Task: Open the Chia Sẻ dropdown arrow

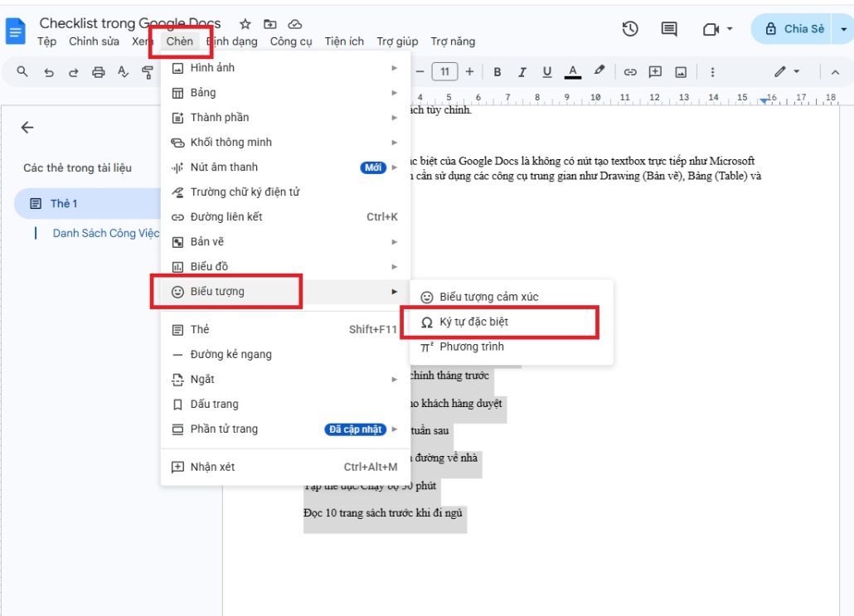Action: pyautogui.click(x=845, y=28)
